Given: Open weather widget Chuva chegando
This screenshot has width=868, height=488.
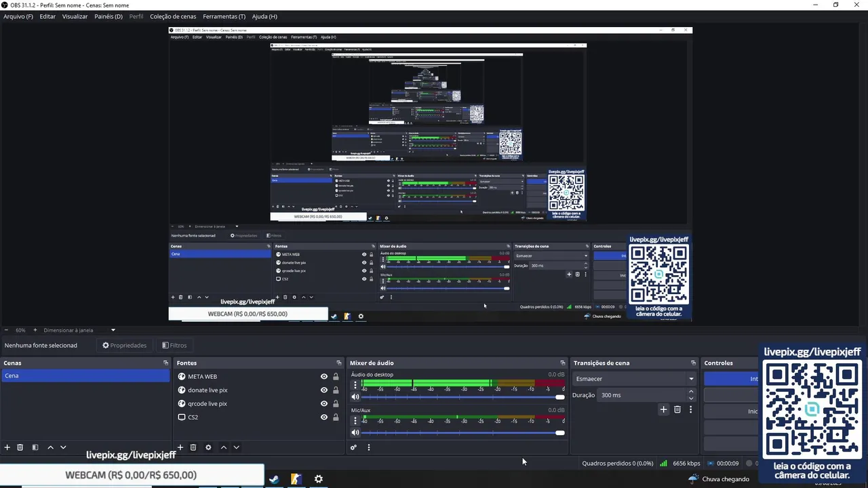Looking at the screenshot, I should coord(719,479).
